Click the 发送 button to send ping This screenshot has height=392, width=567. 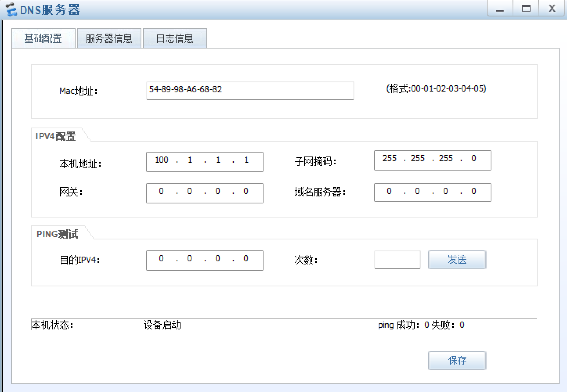[x=457, y=260]
